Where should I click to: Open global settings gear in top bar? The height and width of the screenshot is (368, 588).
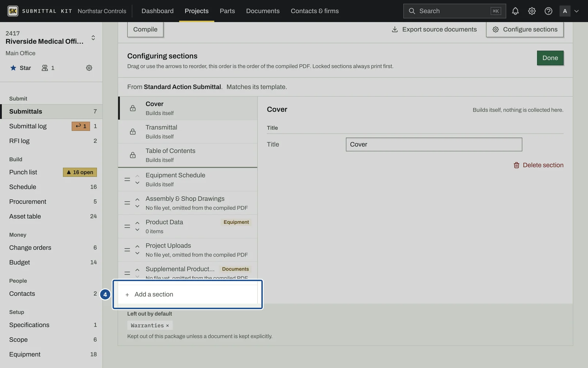tap(532, 11)
